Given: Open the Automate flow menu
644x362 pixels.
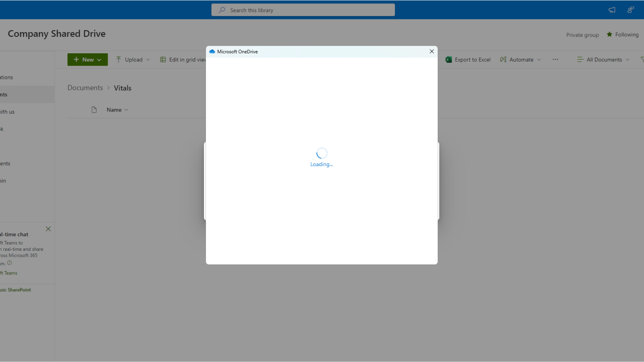Looking at the screenshot, I should [x=521, y=60].
